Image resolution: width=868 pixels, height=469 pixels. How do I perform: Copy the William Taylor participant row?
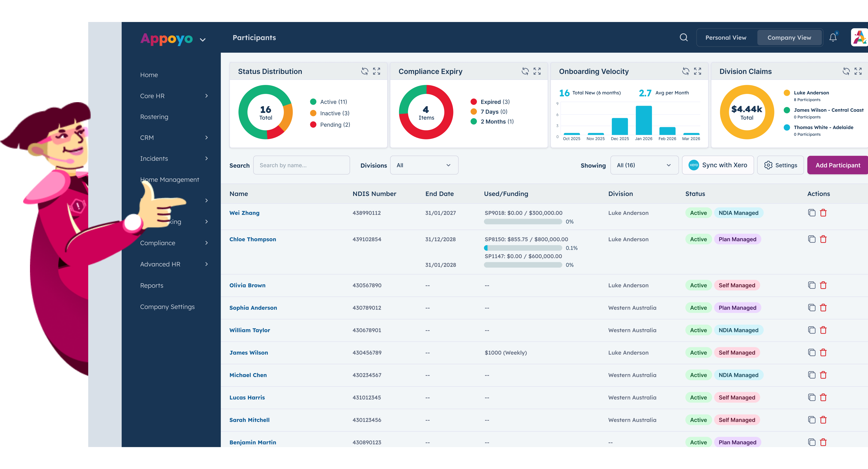click(812, 330)
